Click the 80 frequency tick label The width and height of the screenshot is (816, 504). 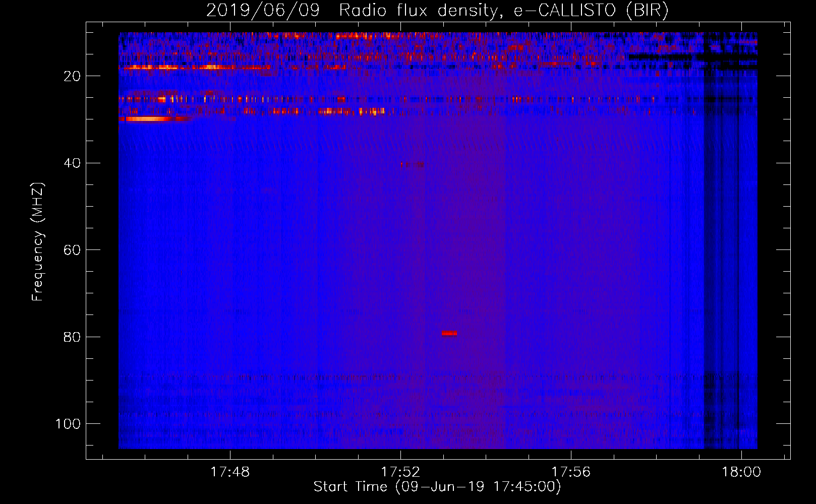click(72, 337)
